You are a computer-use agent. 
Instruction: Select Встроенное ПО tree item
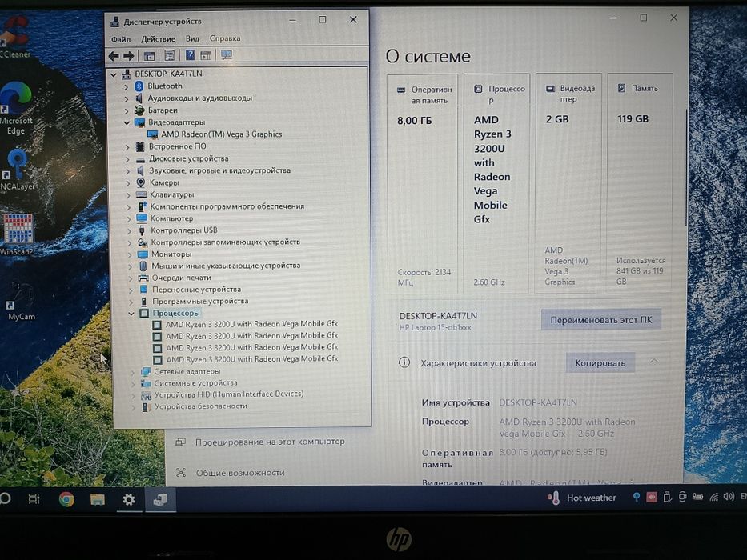click(x=177, y=146)
